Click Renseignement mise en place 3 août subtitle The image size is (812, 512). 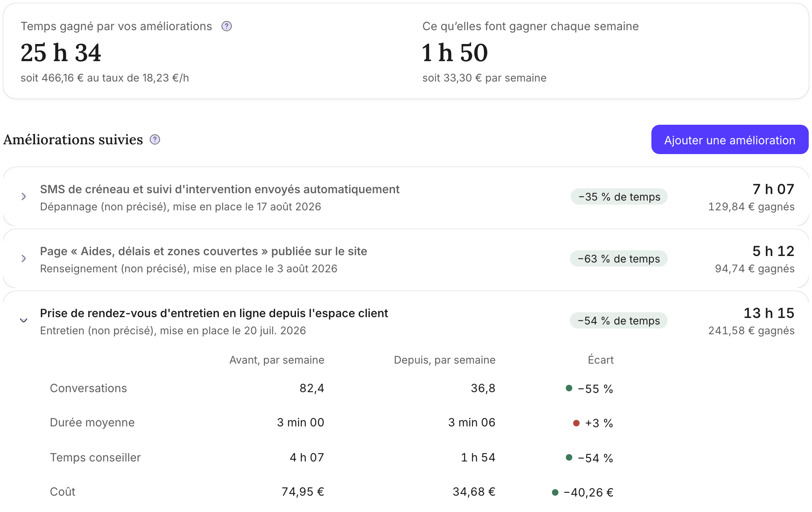(x=189, y=269)
